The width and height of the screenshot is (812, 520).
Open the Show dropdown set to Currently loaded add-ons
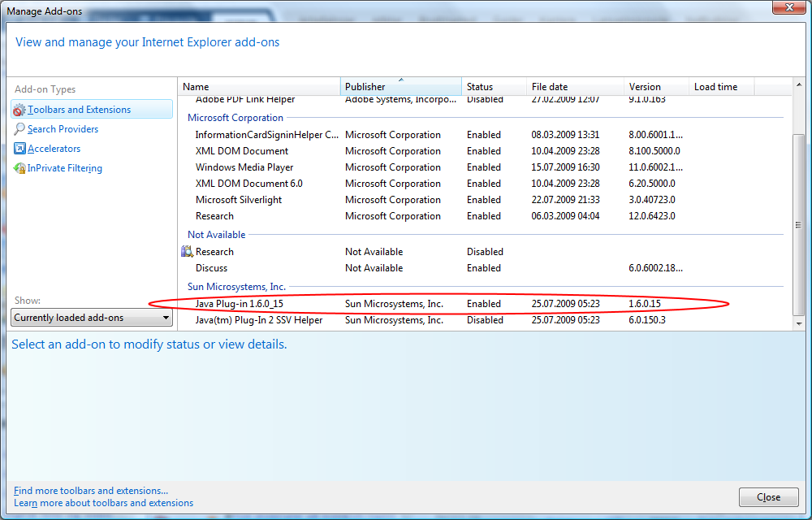[x=92, y=318]
